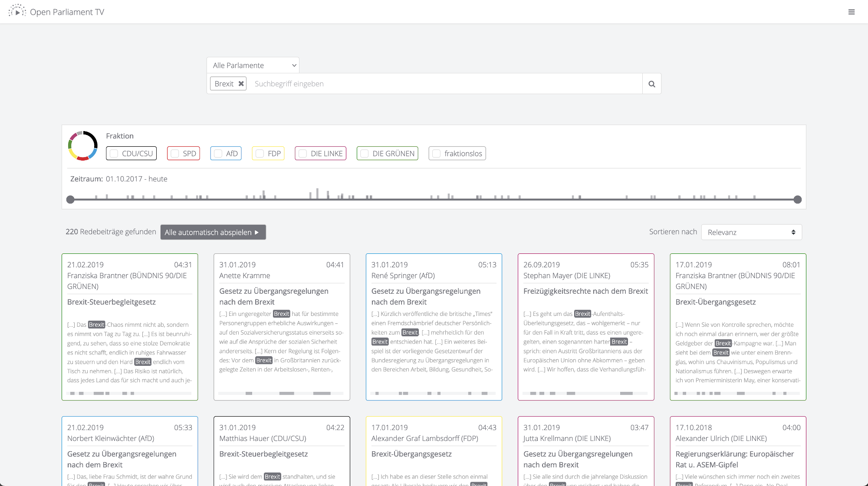The height and width of the screenshot is (486, 868).
Task: Enable the CDU/CSU faction checkbox
Action: click(114, 154)
